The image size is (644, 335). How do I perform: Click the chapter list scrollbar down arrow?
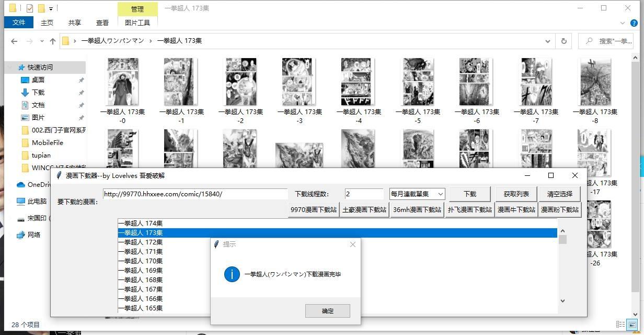pos(562,300)
